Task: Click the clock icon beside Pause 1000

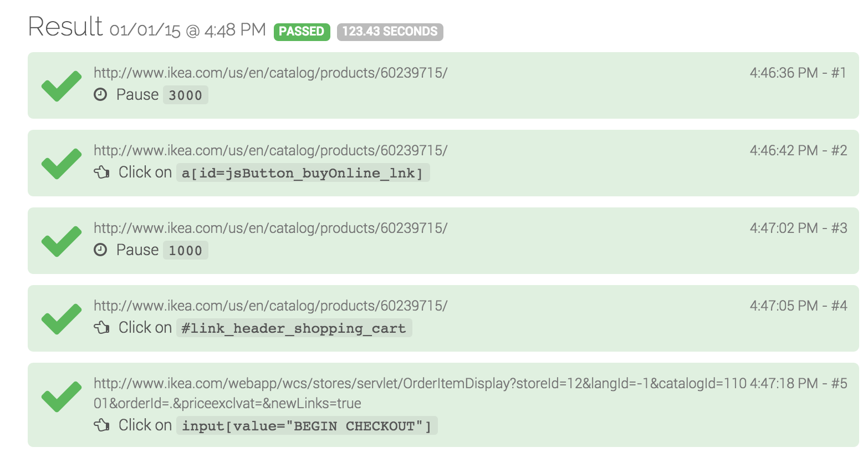Action: pyautogui.click(x=100, y=250)
